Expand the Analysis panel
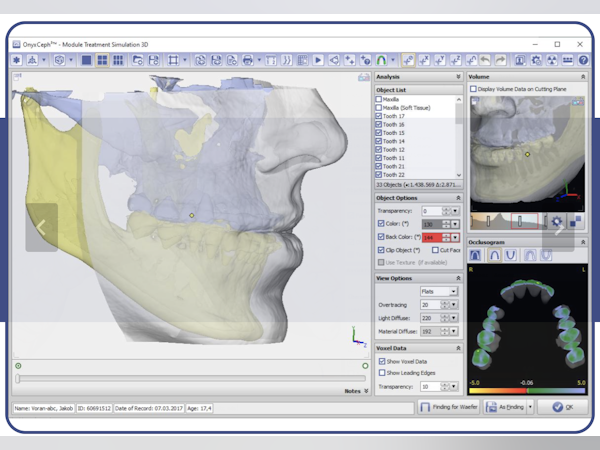 (458, 77)
